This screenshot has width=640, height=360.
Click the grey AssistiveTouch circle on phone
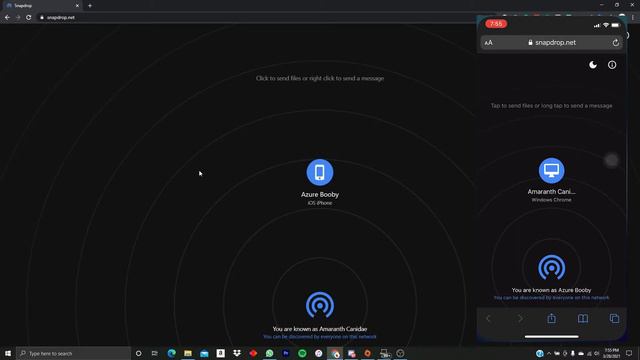[611, 160]
